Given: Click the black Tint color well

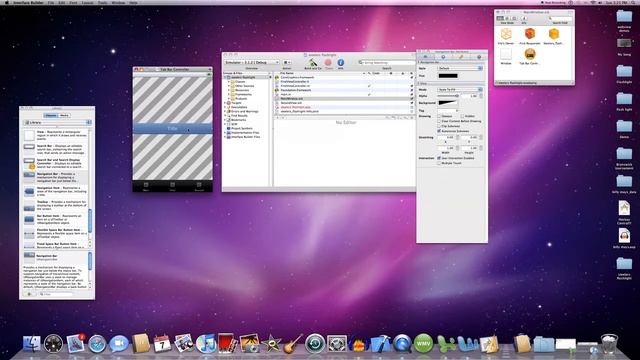Looking at the screenshot, I should (x=448, y=76).
